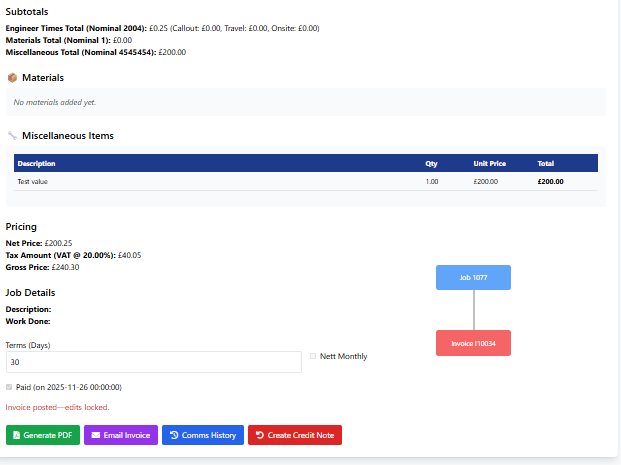Screen dimensions: 621x465
Task: Toggle the Nett Monthly checkbox
Action: [313, 356]
